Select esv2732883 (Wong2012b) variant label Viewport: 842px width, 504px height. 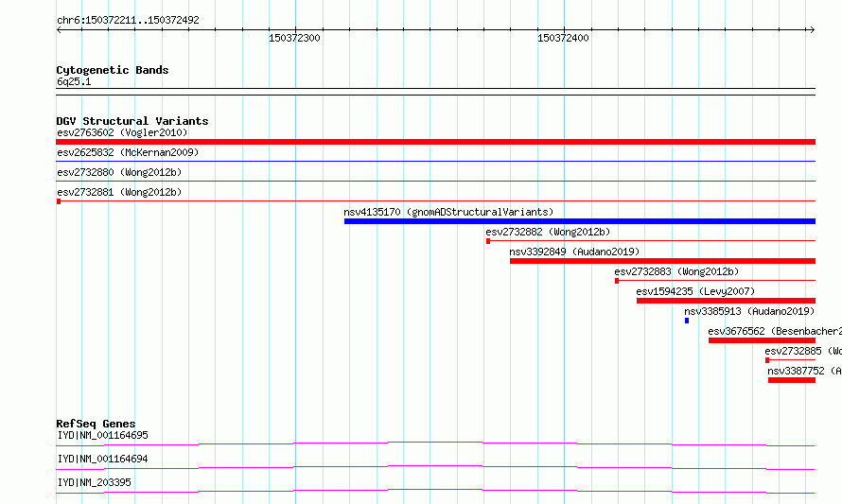coord(676,271)
